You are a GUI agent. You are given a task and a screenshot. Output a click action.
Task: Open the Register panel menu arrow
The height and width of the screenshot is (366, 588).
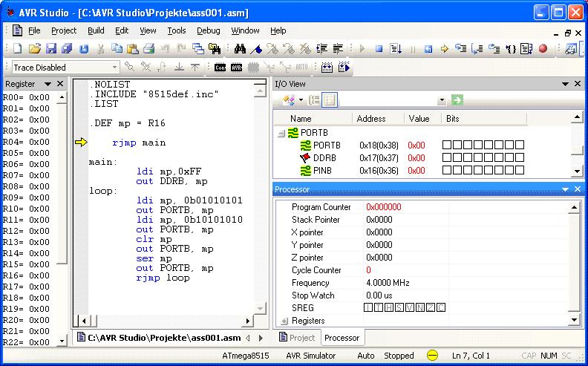48,84
